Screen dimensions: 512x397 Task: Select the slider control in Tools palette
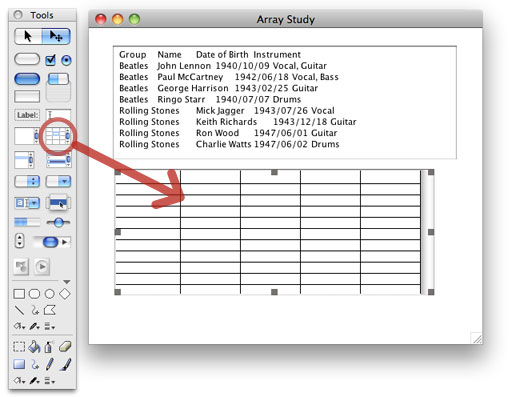(58, 222)
